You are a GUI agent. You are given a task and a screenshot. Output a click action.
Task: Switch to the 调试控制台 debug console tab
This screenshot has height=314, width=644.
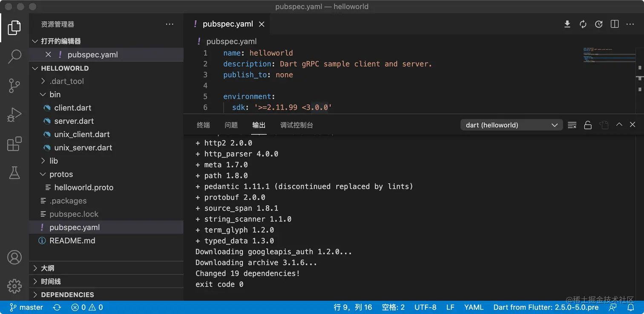[x=297, y=125]
